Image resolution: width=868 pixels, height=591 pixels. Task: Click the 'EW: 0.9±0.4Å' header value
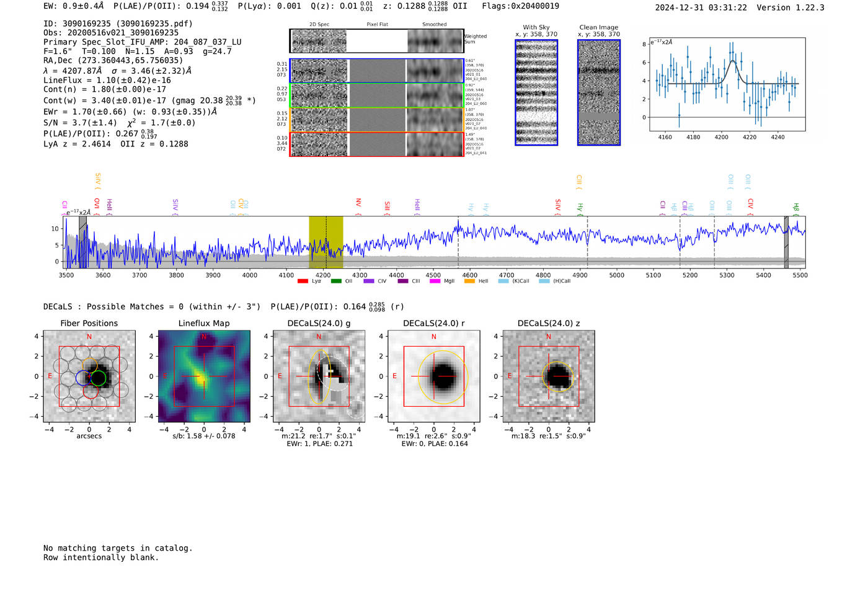pyautogui.click(x=74, y=6)
